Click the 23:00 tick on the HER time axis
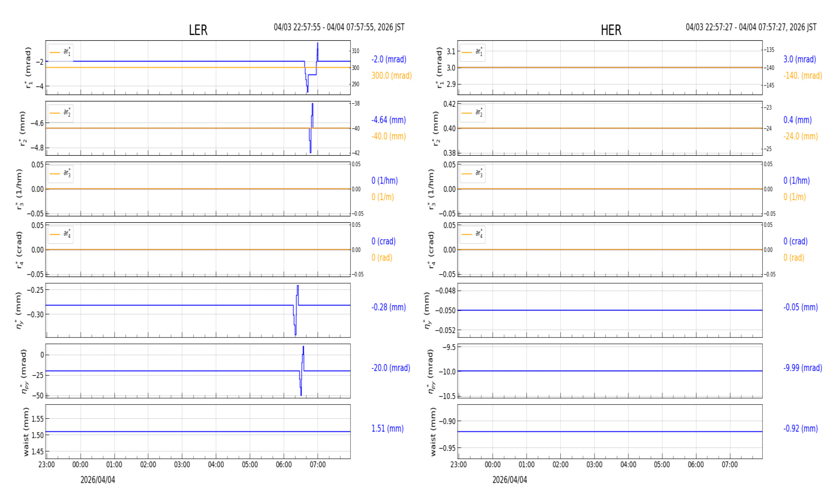 click(x=459, y=465)
